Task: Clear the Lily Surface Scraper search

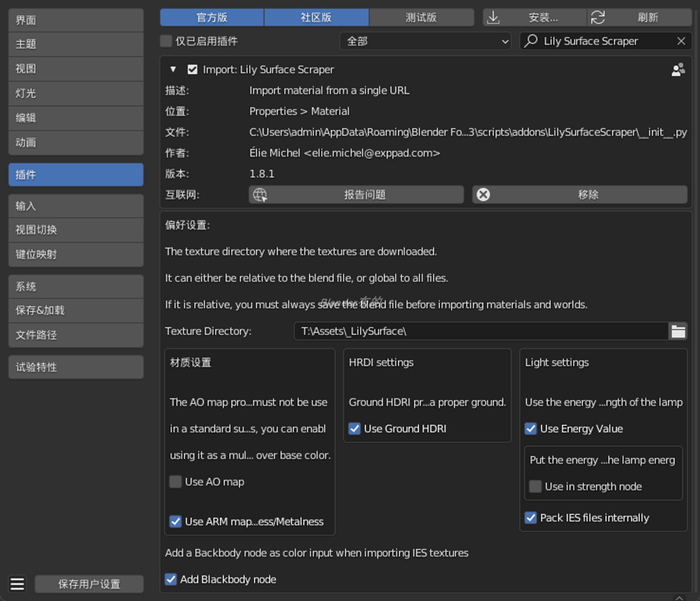Action: [681, 41]
